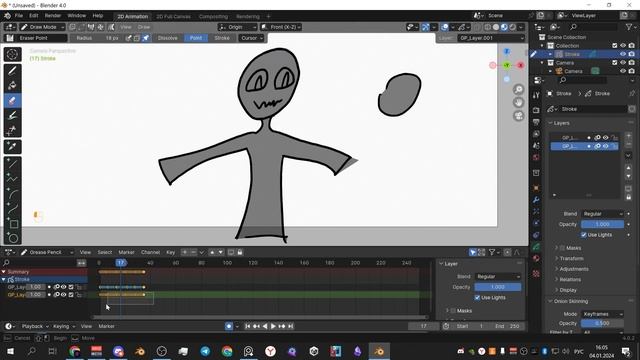Open the Render menu
The width and height of the screenshot is (640, 360).
pyautogui.click(x=53, y=16)
